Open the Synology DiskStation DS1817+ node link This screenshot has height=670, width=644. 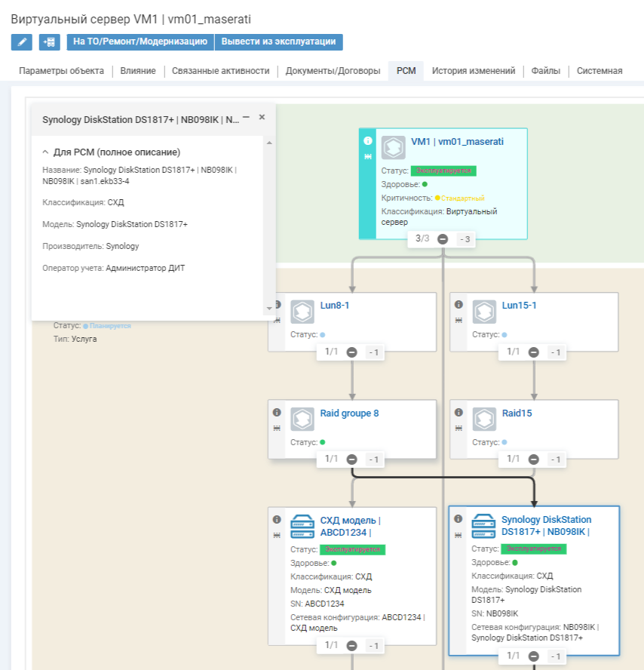point(546,526)
